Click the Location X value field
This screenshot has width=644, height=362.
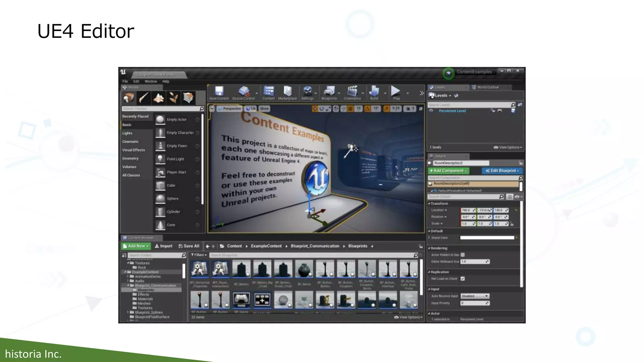pyautogui.click(x=468, y=210)
